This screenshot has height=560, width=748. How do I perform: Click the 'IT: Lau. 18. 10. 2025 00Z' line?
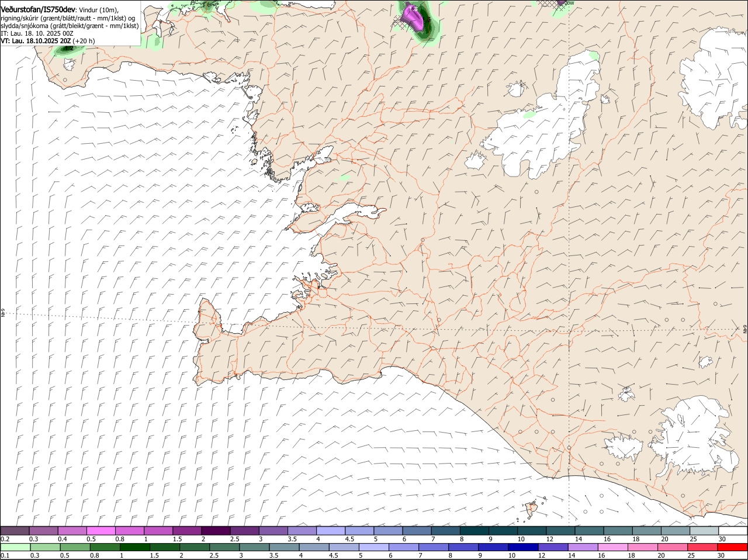click(37, 33)
